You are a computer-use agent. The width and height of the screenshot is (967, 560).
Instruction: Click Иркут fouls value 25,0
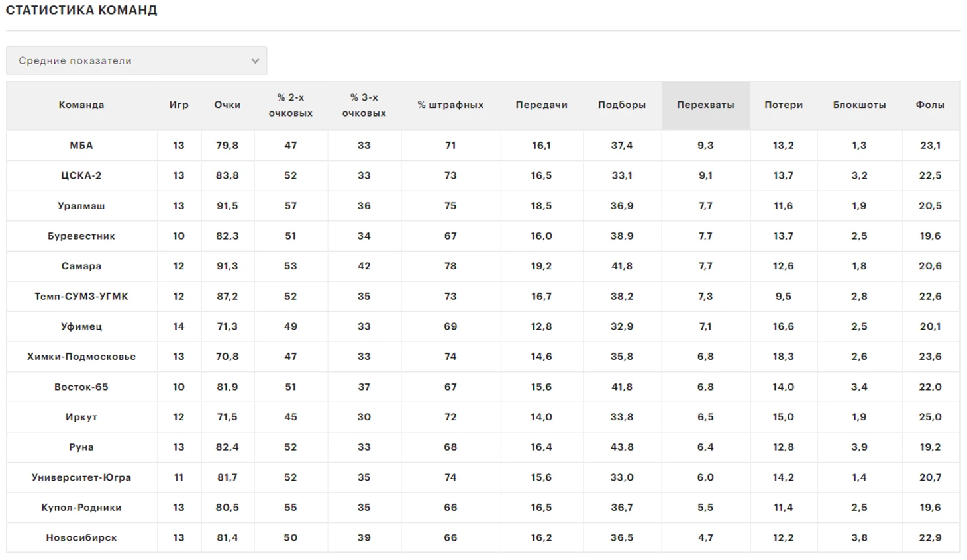[931, 417]
